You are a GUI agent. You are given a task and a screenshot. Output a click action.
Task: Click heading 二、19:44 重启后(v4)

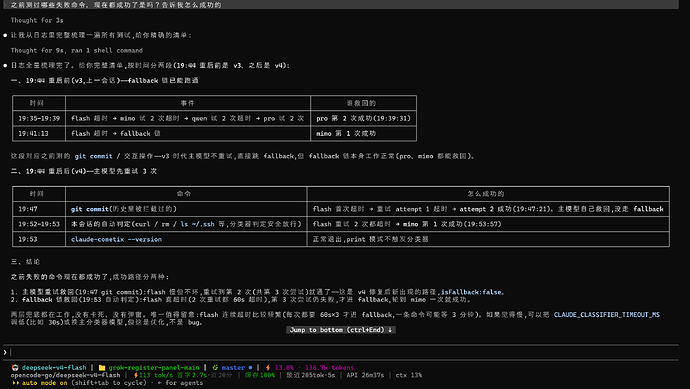84,171
